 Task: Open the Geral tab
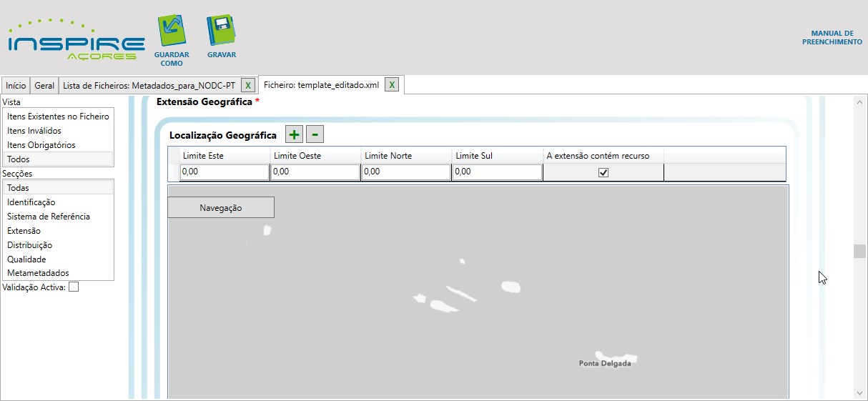click(44, 86)
